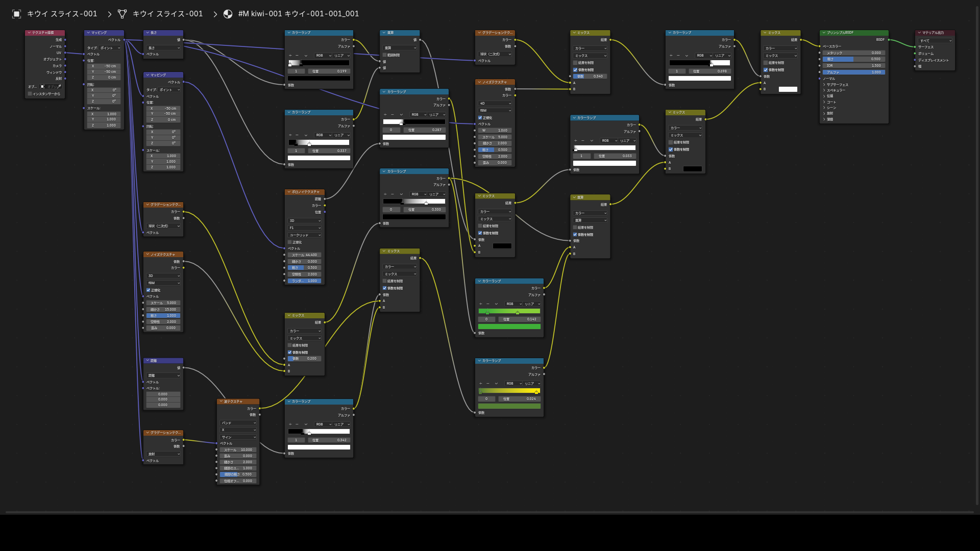Click スケール 10.000 field in 波テクスチャ node
Viewport: 980px width, 551px height.
coord(238,450)
